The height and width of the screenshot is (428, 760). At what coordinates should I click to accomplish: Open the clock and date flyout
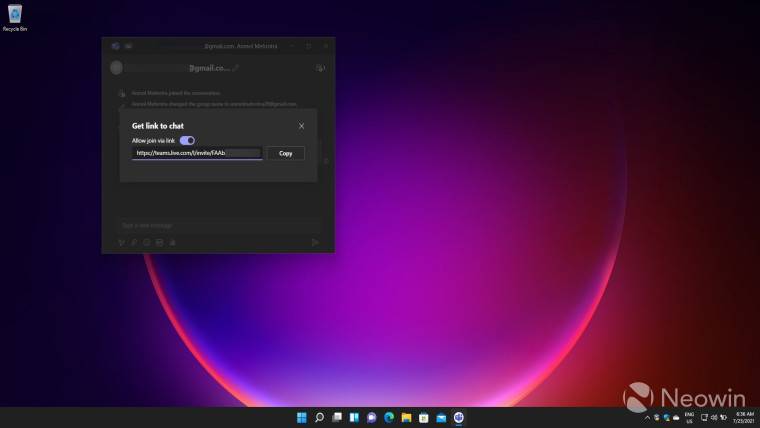(744, 417)
